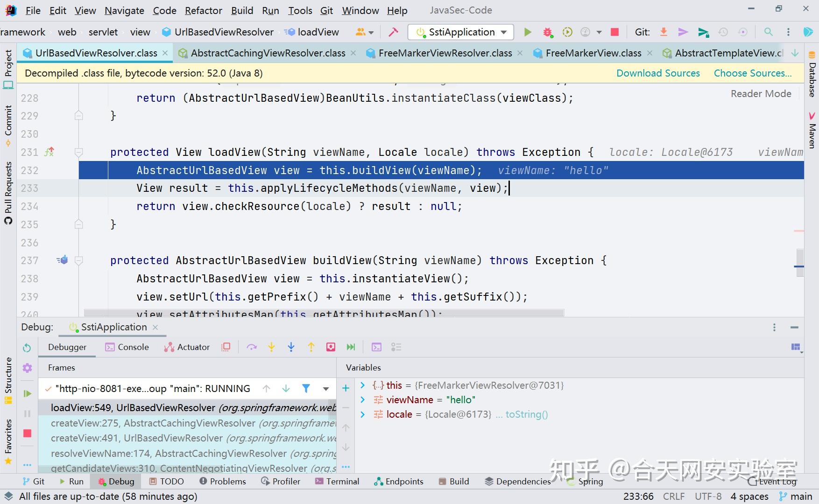
Task: Step Over the current line in the debugger
Action: (252, 347)
